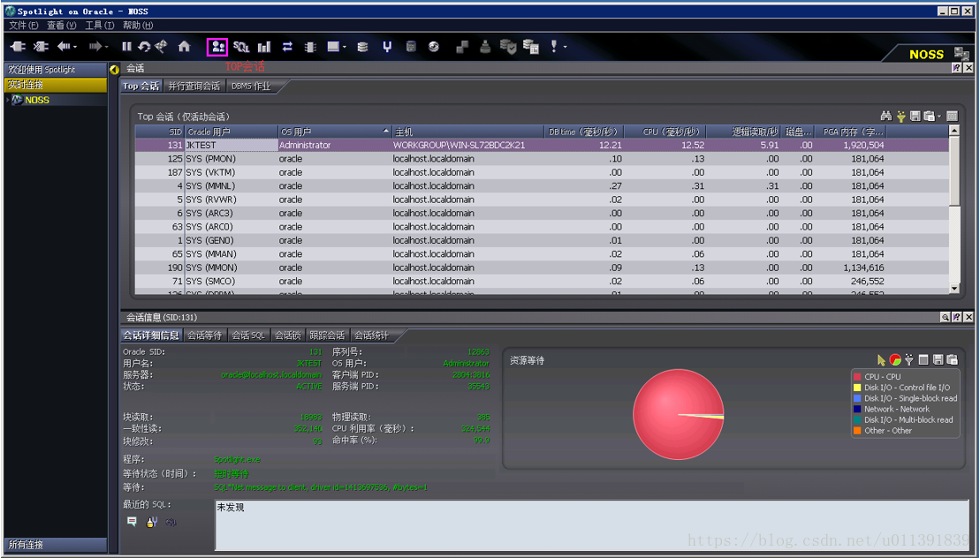Open the SQL toolbar icon
The width and height of the screenshot is (980, 558).
240,47
